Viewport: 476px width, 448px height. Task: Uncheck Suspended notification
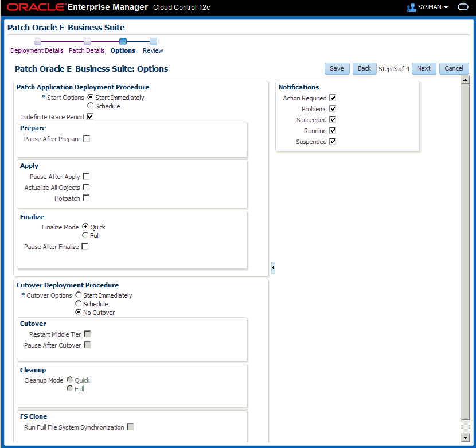pyautogui.click(x=333, y=142)
